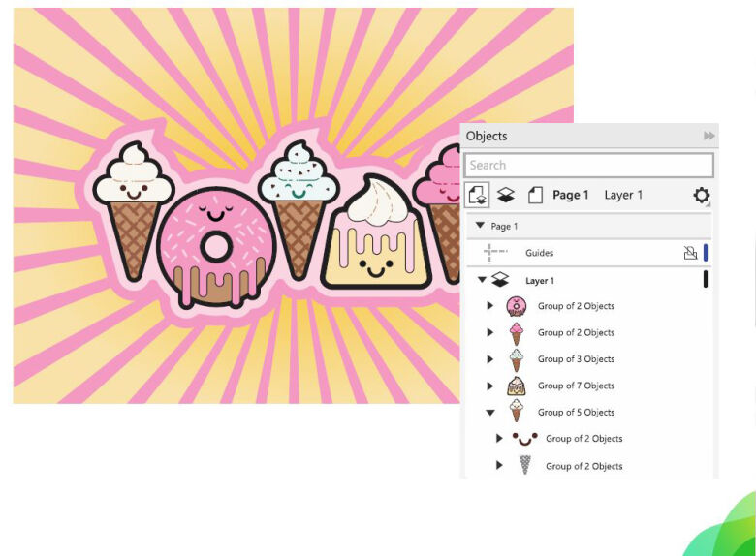This screenshot has width=756, height=556.
Task: Open the Objects panel gear options
Action: [701, 196]
